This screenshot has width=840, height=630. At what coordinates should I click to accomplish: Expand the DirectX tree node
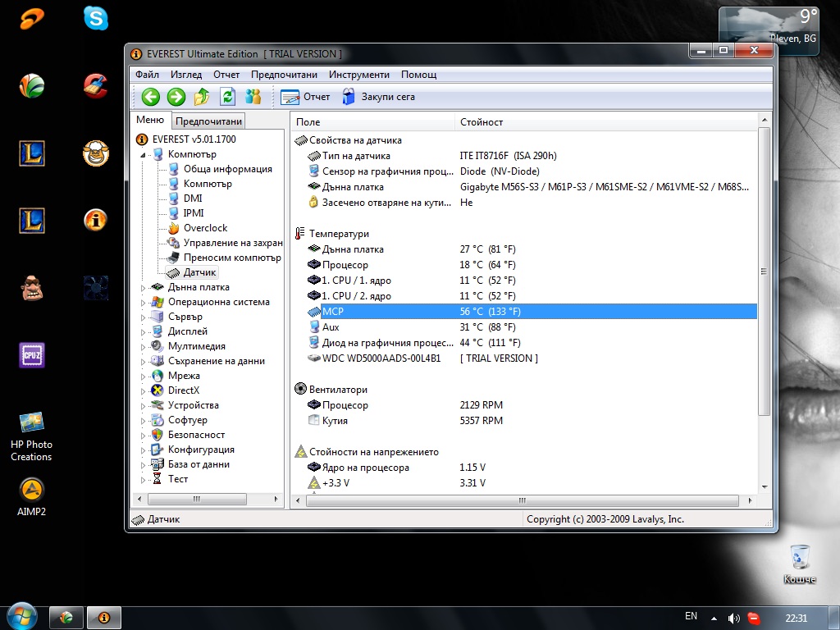click(x=143, y=391)
